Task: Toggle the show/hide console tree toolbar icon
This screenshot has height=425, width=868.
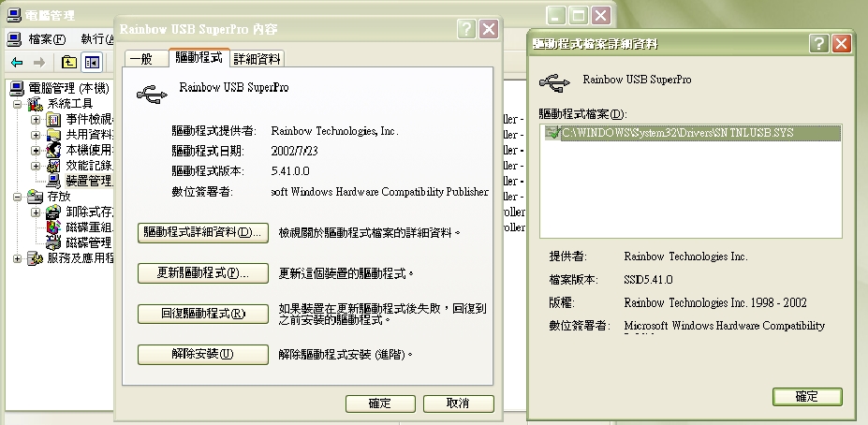Action: (92, 63)
